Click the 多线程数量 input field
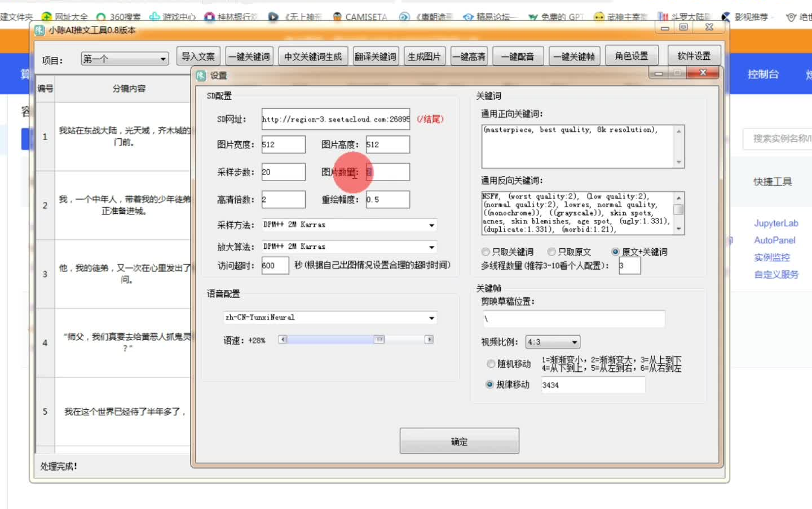This screenshot has height=509, width=812. click(x=629, y=266)
